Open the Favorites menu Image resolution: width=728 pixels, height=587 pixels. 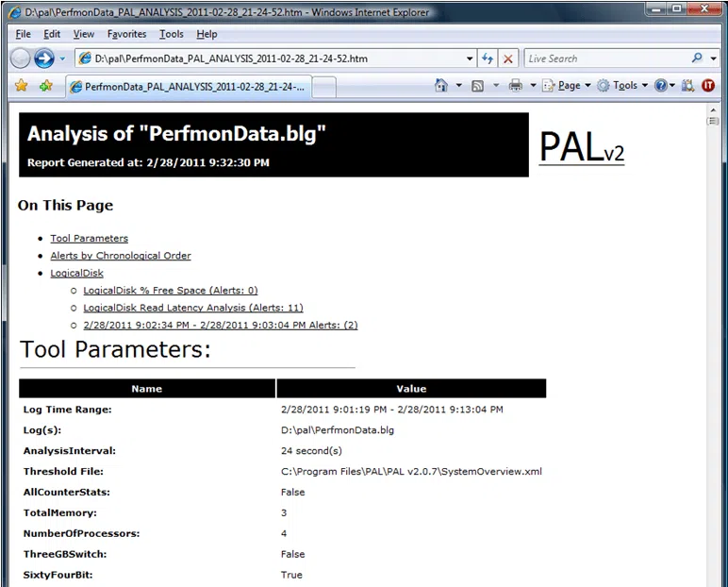(126, 34)
